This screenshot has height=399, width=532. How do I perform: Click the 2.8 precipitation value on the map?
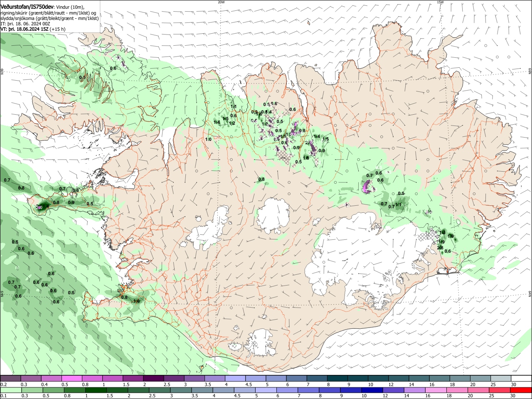440,248
